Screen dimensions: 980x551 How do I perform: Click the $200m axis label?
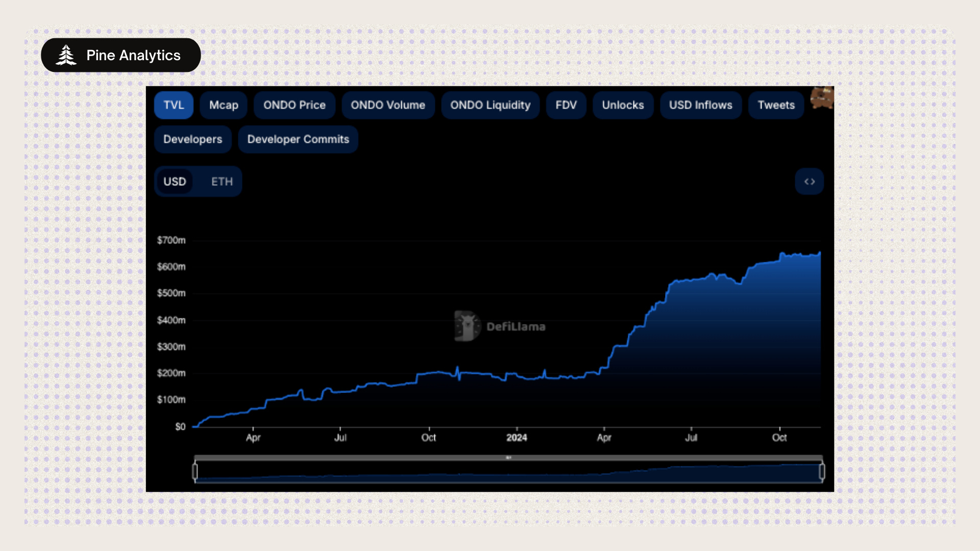(x=171, y=373)
